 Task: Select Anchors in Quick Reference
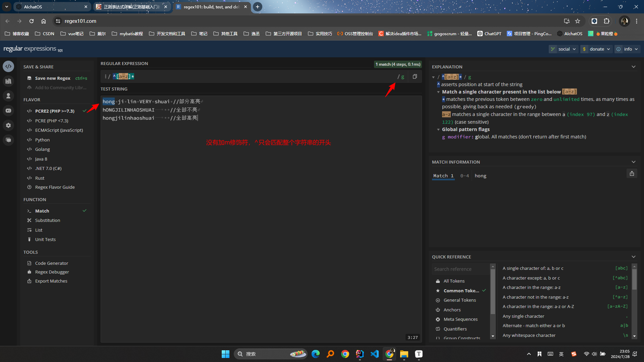(x=452, y=310)
